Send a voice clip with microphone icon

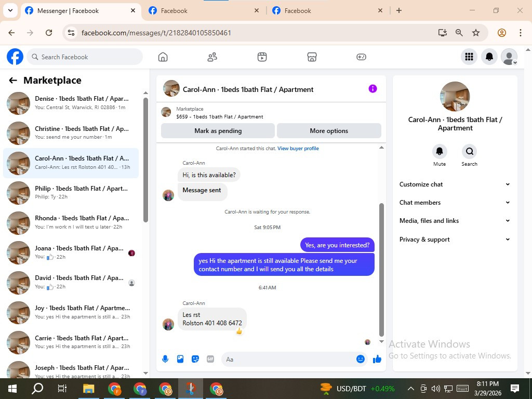point(165,359)
